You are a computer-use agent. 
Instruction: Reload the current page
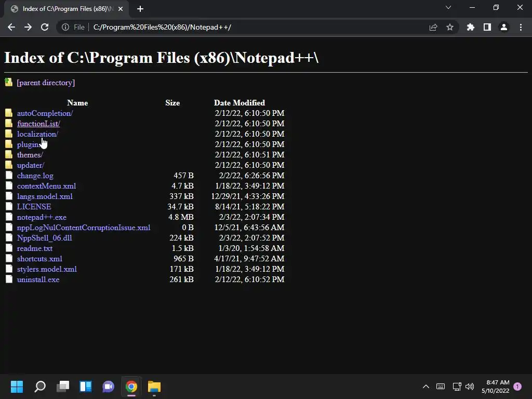45,27
